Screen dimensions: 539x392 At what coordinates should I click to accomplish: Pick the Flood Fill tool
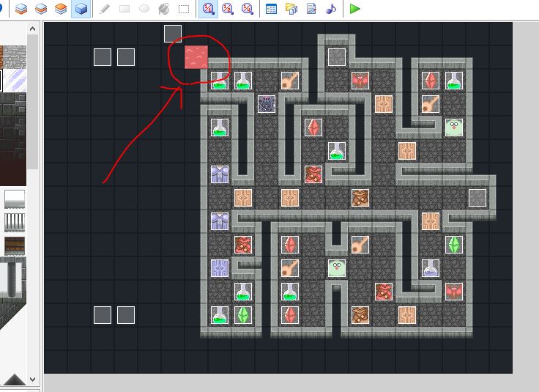tap(164, 9)
